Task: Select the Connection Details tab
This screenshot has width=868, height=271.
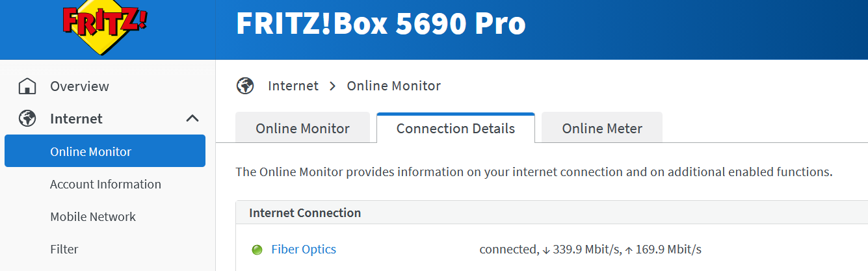Action: [x=456, y=128]
